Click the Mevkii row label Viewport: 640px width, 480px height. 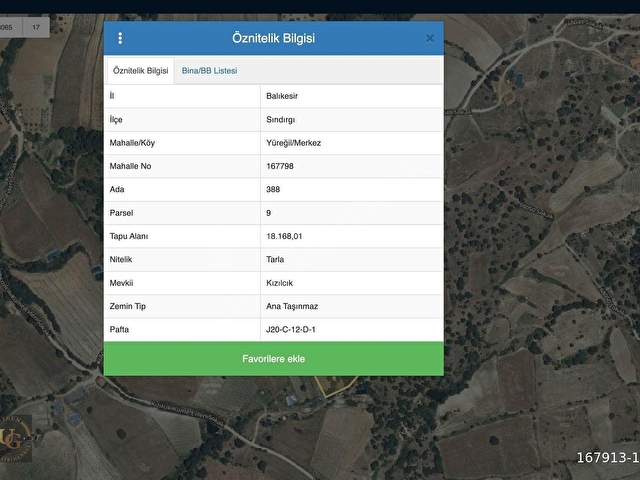tap(121, 283)
